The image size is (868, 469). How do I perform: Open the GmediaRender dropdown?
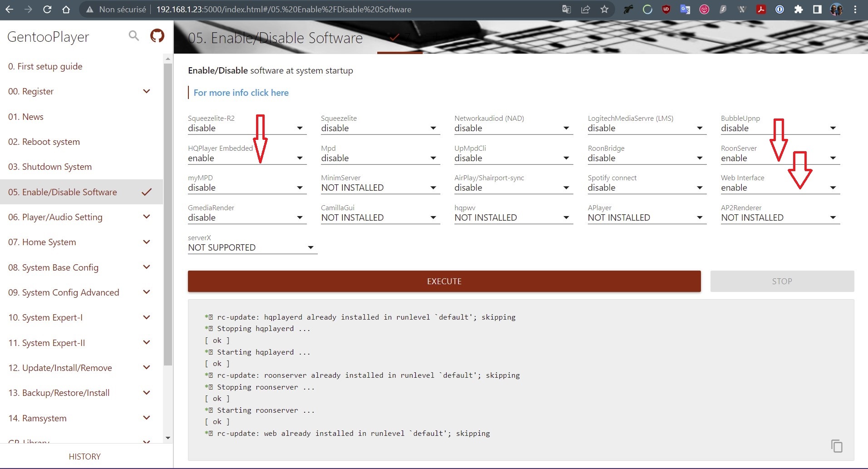tap(247, 217)
